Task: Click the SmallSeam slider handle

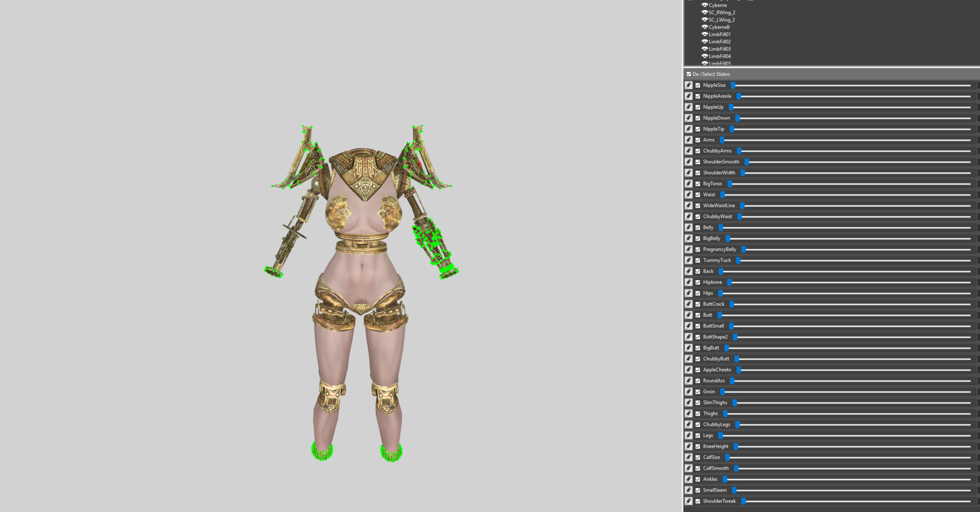Action: 734,491
